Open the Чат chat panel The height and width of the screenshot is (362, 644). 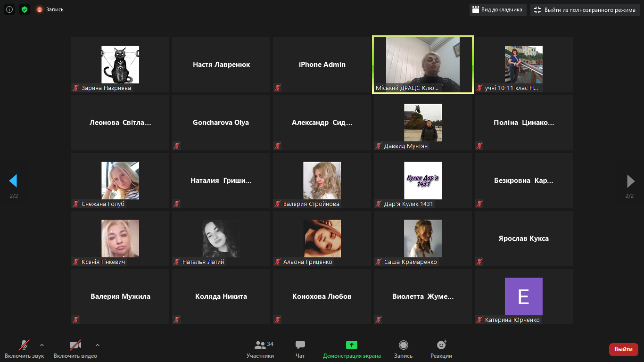[300, 349]
